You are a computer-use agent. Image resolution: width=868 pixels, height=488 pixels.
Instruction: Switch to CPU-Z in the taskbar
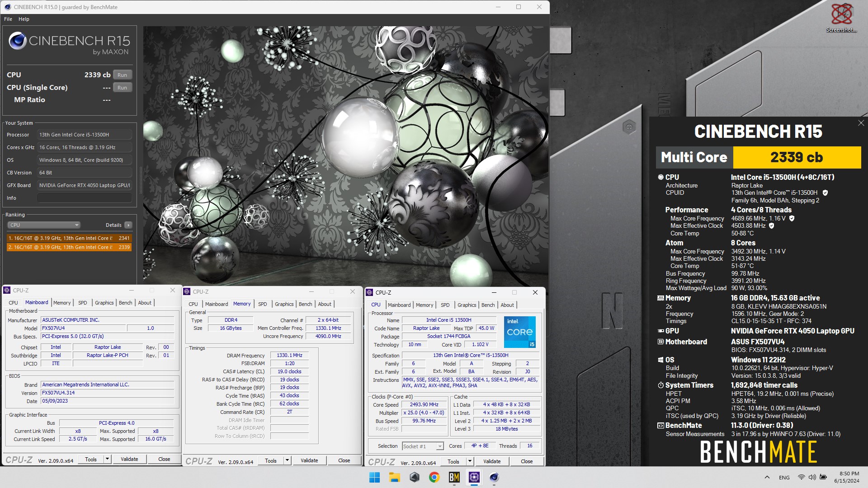[x=474, y=477]
